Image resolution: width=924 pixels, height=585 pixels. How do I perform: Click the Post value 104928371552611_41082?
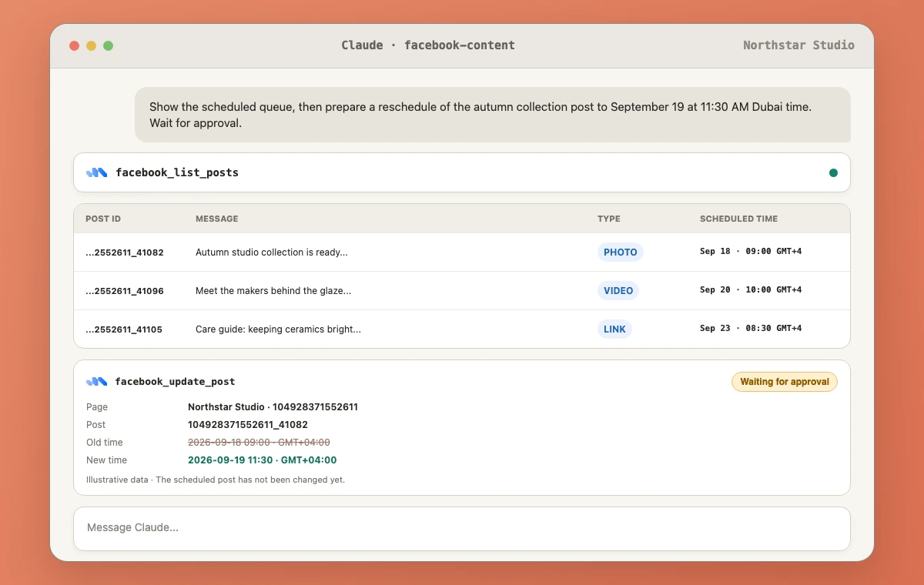point(248,425)
